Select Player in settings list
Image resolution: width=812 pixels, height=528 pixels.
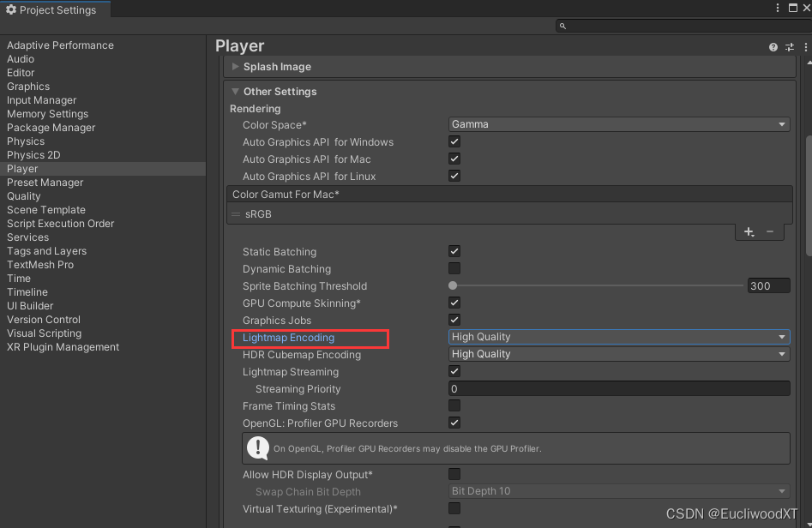pyautogui.click(x=103, y=169)
